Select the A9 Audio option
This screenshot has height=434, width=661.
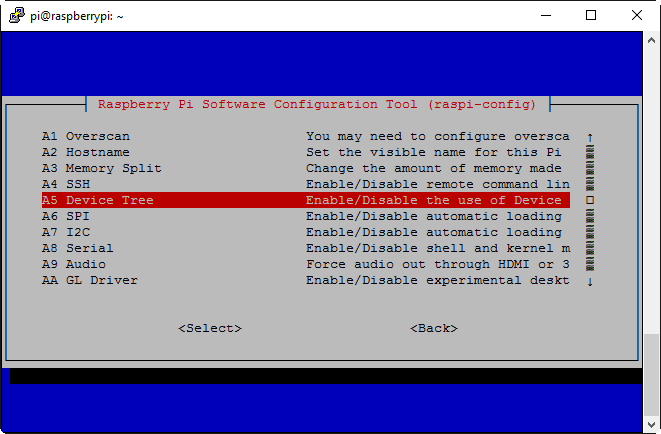tap(306, 264)
